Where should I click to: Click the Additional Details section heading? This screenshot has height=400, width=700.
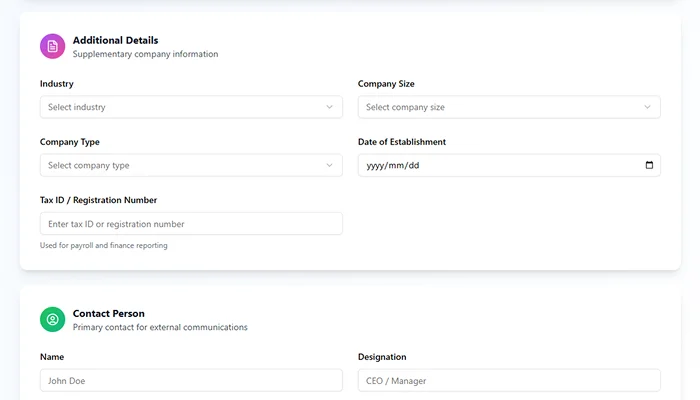click(115, 40)
